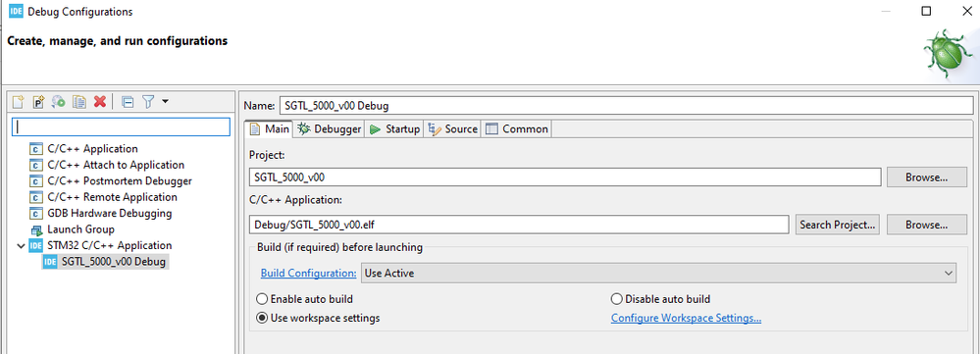Click the Name input field
Viewport: 980px width, 354px height.
tap(626, 106)
